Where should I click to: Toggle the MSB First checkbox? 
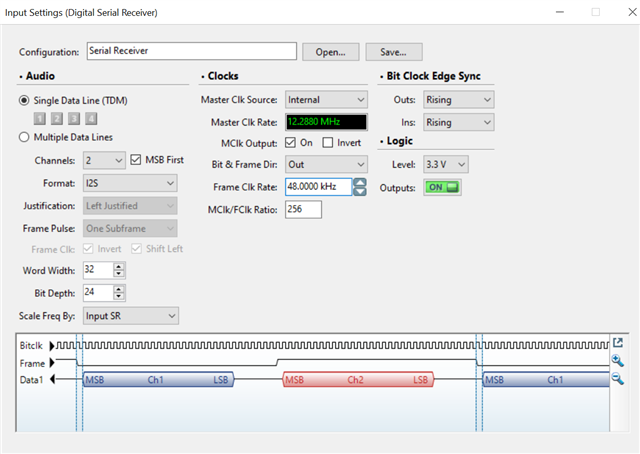coord(136,160)
